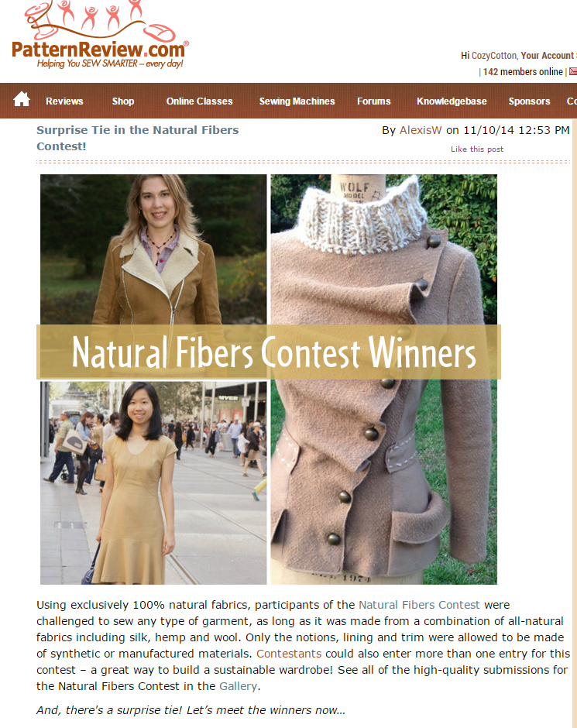Click the Your Account link
This screenshot has height=728, width=577.
pyautogui.click(x=548, y=56)
